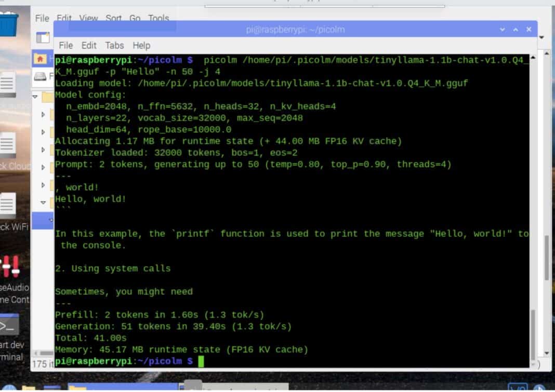Open the file manager View menu
This screenshot has width=555, height=392.
(88, 18)
